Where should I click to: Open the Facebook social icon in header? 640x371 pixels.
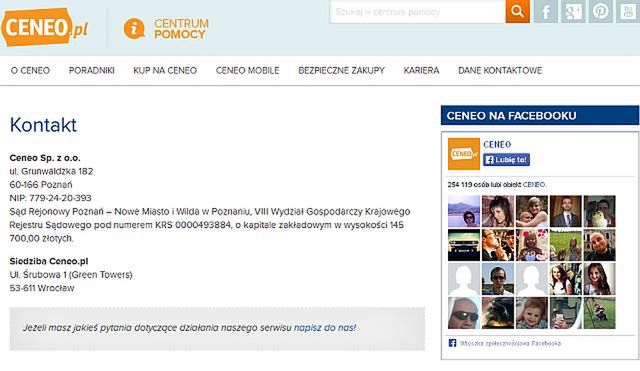546,11
